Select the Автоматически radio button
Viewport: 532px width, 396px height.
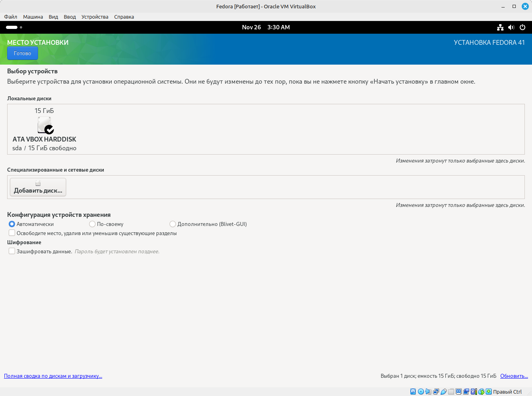(12, 224)
